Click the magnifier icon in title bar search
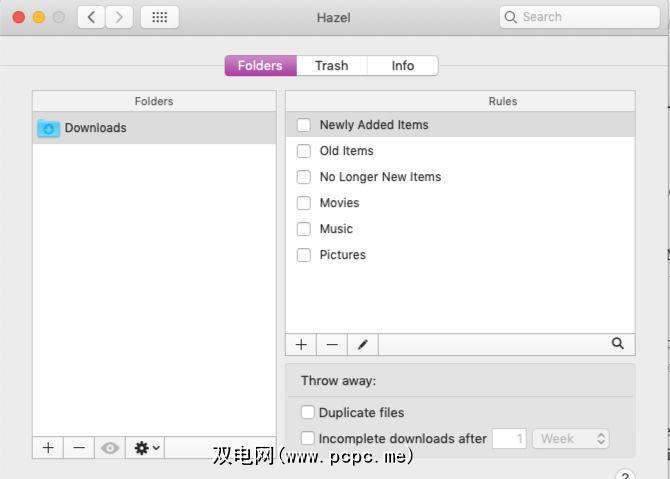Screen dimensions: 670x479 510,17
